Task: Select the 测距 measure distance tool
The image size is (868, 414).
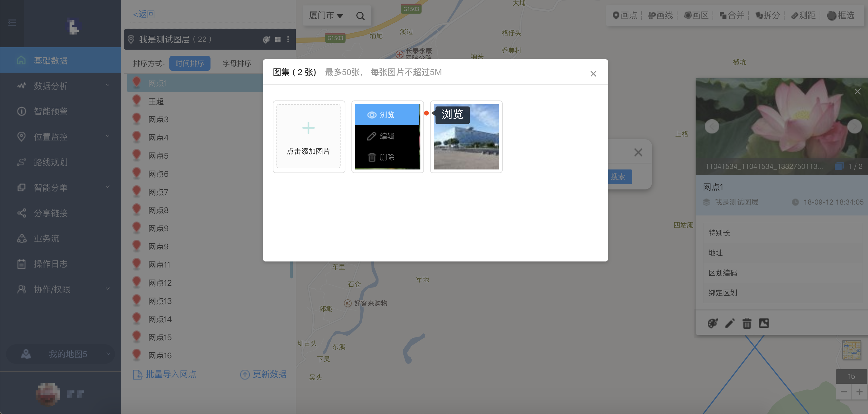Action: [803, 15]
